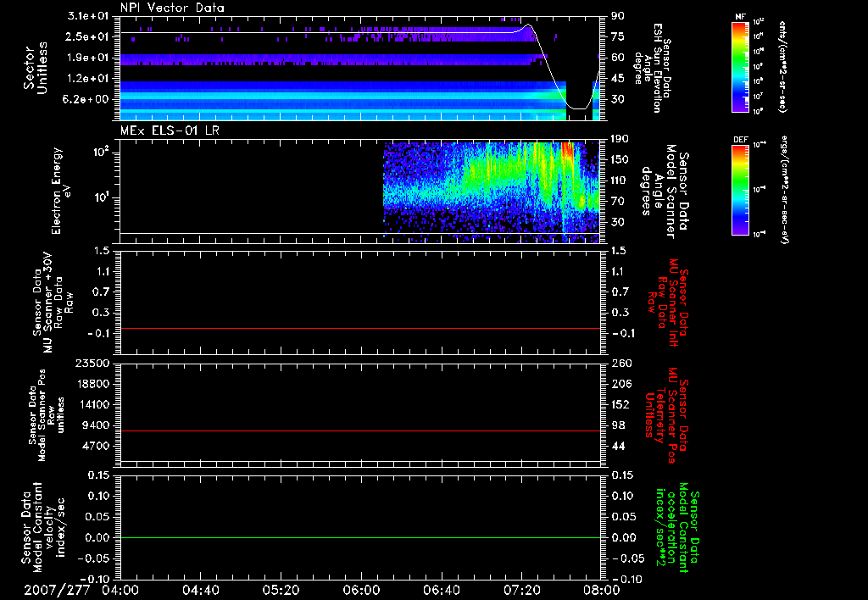Click the 18800 scanner position tick label

pyautogui.click(x=92, y=384)
